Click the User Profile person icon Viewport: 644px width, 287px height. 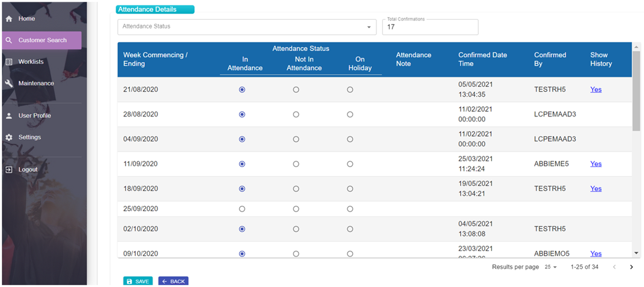tap(9, 115)
